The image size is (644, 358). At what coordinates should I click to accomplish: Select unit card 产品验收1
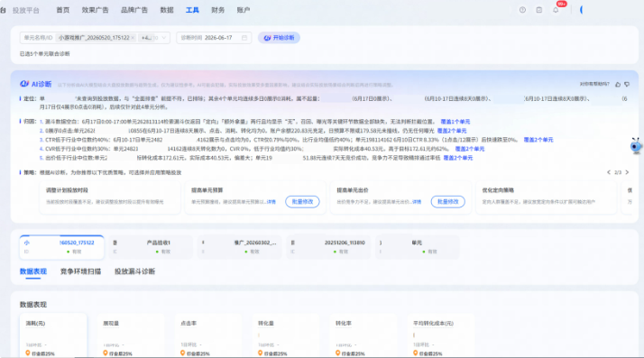coord(151,247)
